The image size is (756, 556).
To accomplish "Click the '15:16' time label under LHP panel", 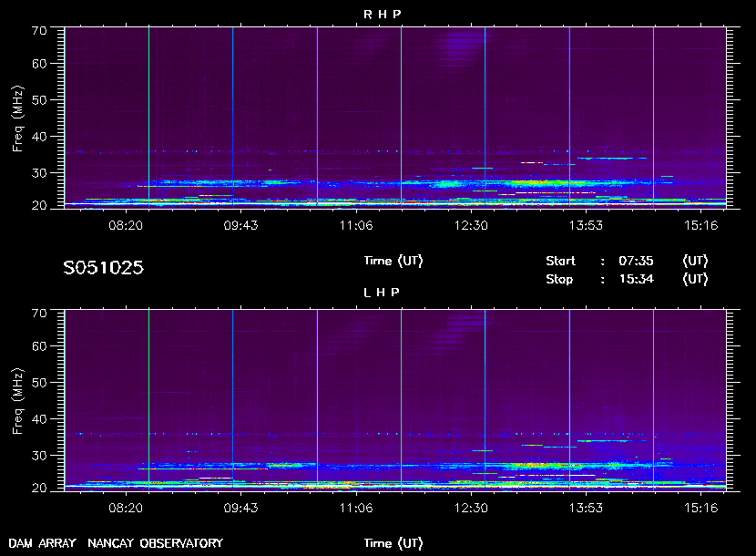I will [701, 508].
